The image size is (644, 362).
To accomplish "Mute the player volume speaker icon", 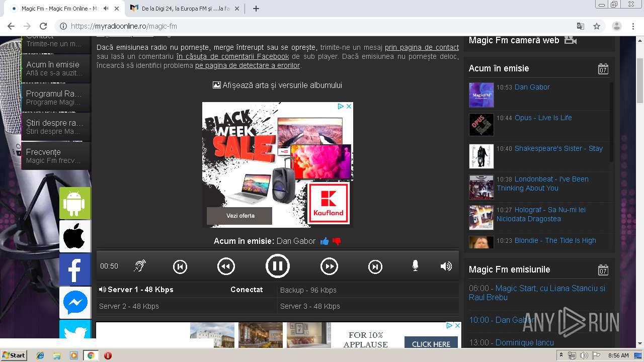I will pyautogui.click(x=446, y=266).
